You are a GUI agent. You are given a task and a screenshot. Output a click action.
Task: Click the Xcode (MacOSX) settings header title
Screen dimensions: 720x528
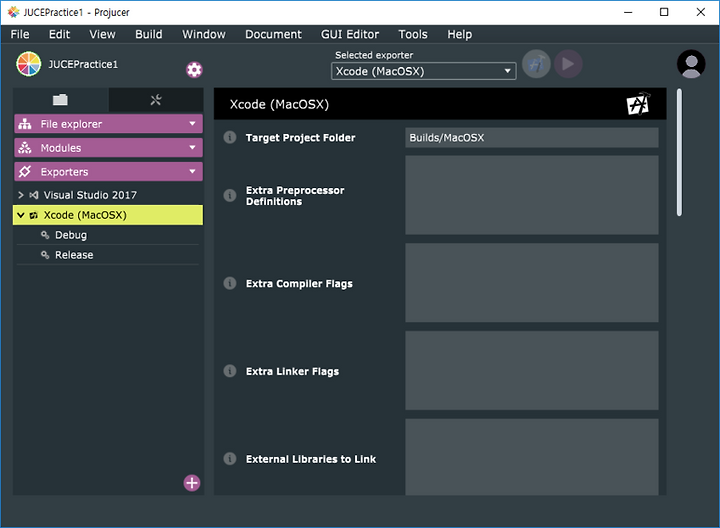(279, 104)
